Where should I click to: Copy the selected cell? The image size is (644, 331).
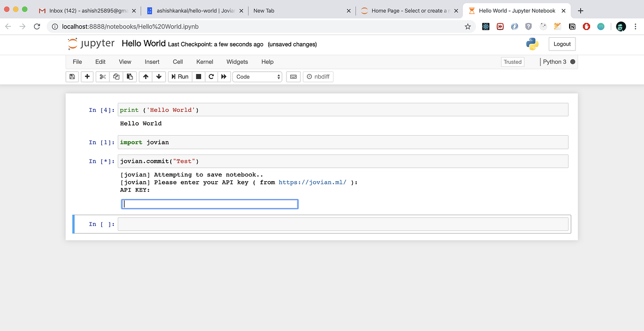pyautogui.click(x=116, y=76)
